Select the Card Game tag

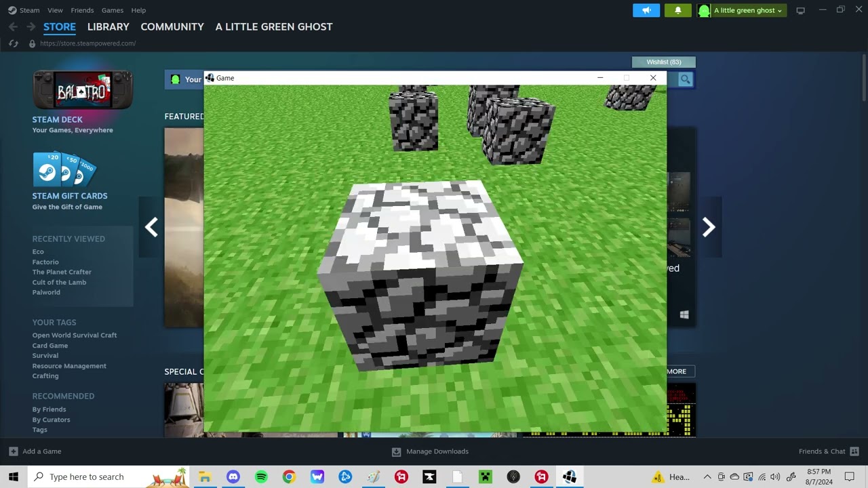tap(50, 346)
